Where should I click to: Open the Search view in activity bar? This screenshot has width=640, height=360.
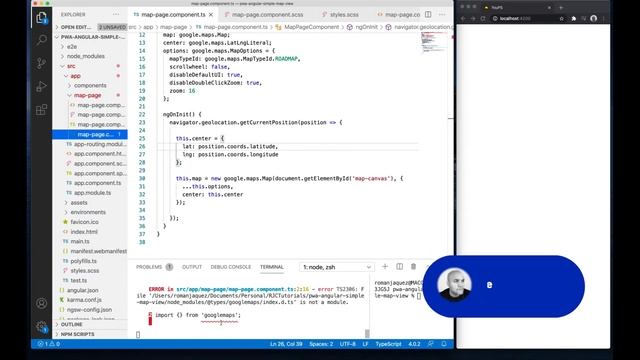click(x=41, y=40)
